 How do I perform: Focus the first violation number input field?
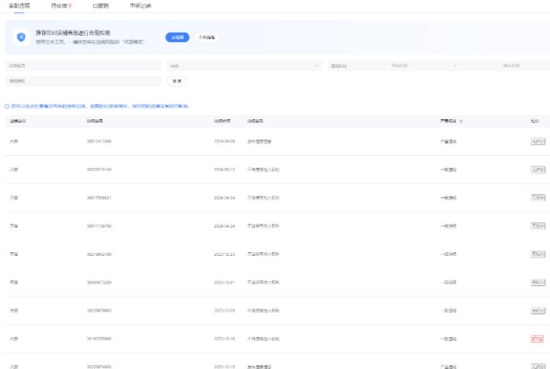coord(83,66)
